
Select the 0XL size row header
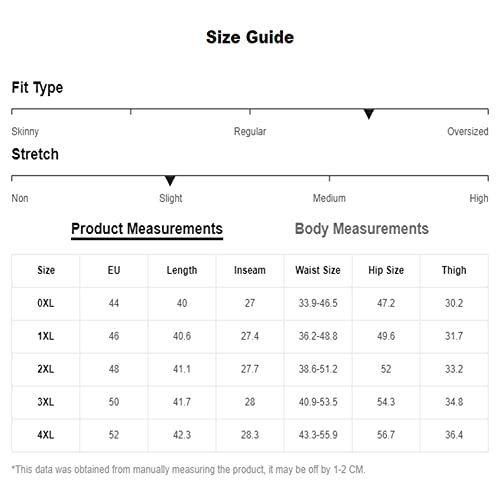(x=46, y=303)
